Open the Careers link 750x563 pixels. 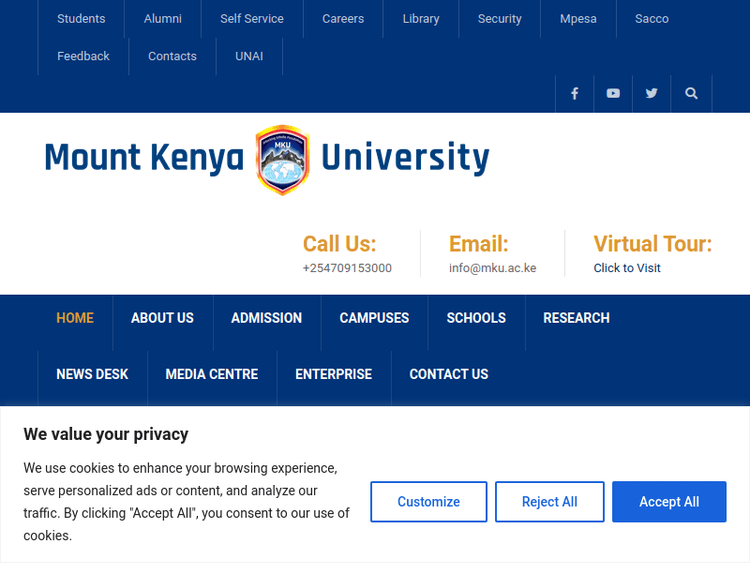click(x=343, y=19)
